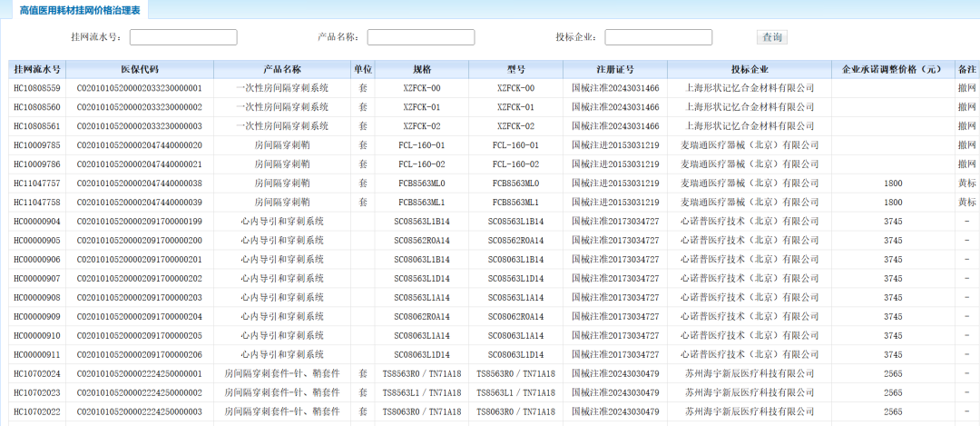
Task: Select serial number HC00000904
Action: click(37, 222)
